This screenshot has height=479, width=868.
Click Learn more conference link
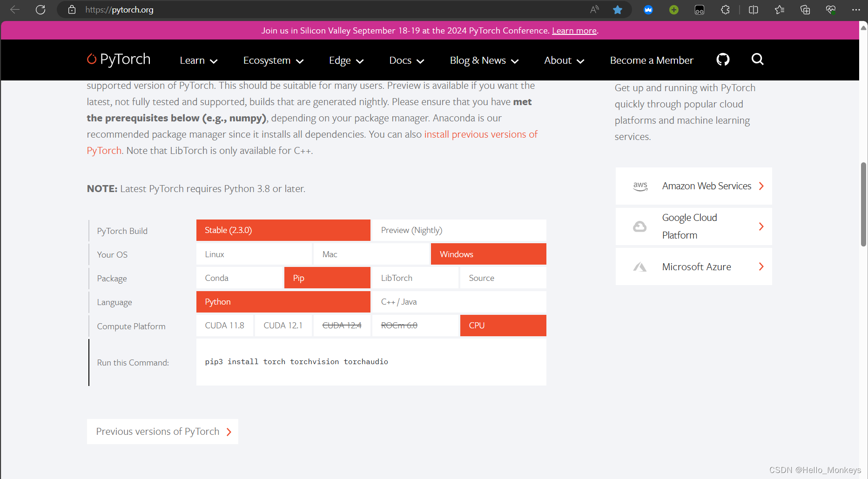click(x=574, y=31)
